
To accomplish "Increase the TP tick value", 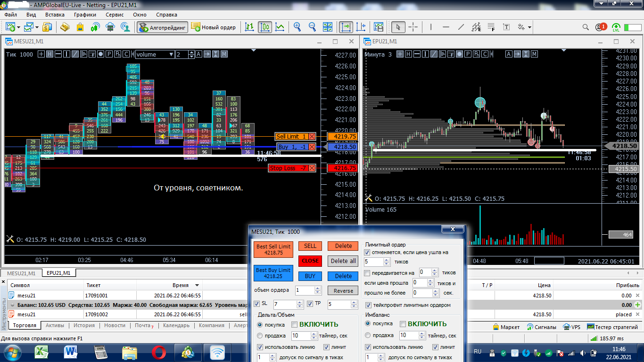I will click(x=354, y=302).
